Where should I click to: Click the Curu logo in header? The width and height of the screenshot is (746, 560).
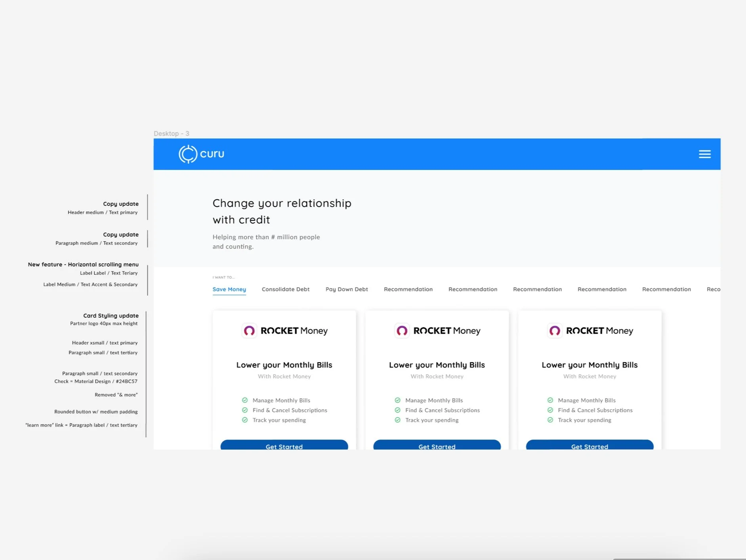point(201,154)
